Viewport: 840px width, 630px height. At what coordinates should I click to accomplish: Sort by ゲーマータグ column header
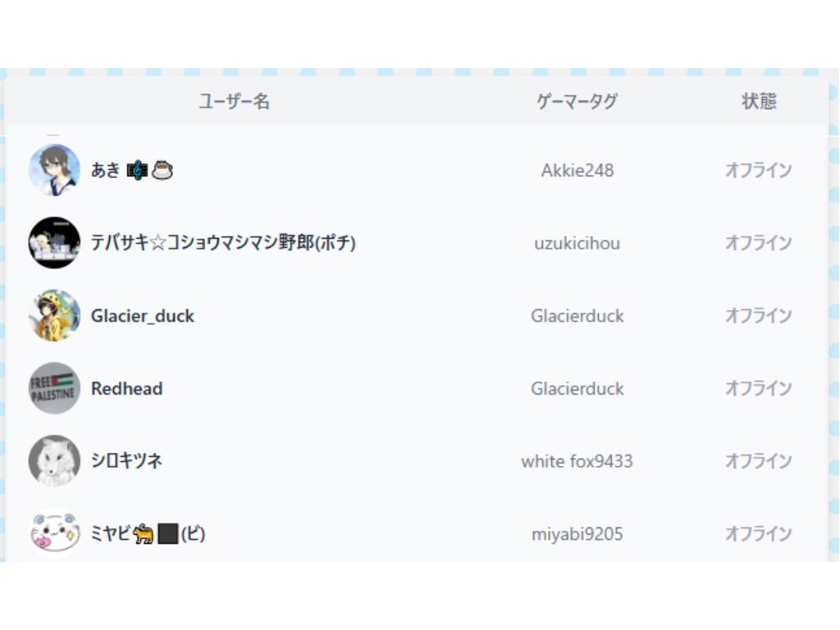click(577, 102)
